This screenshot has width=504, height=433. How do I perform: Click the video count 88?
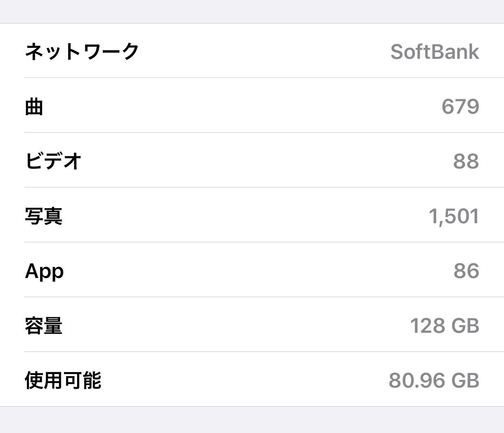(x=466, y=161)
